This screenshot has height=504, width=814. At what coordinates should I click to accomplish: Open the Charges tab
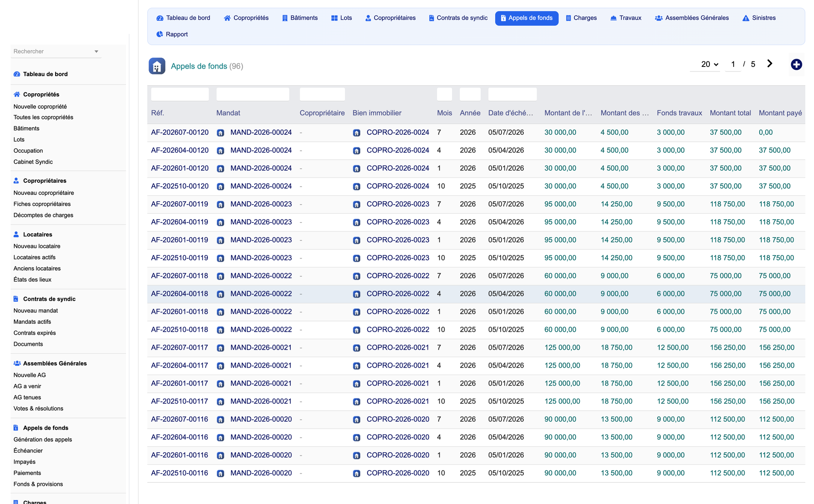pos(581,18)
